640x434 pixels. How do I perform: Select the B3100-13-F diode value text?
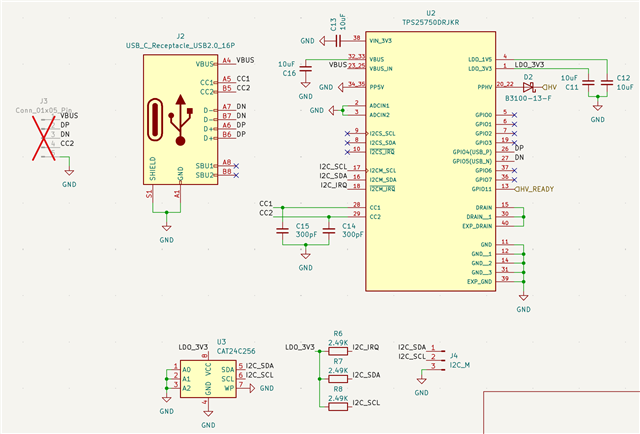[528, 98]
